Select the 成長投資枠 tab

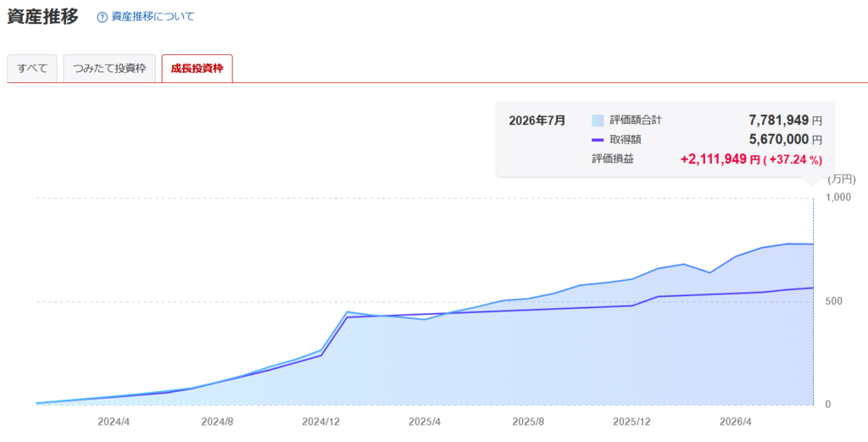click(197, 69)
